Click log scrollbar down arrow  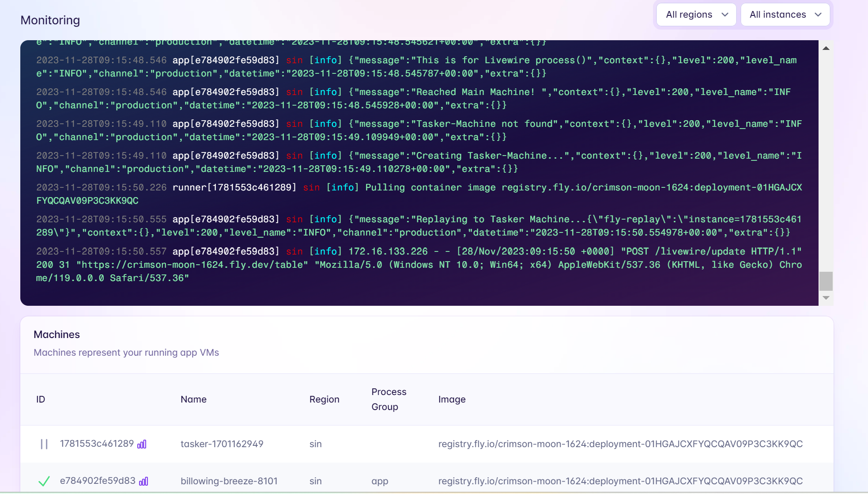[826, 298]
